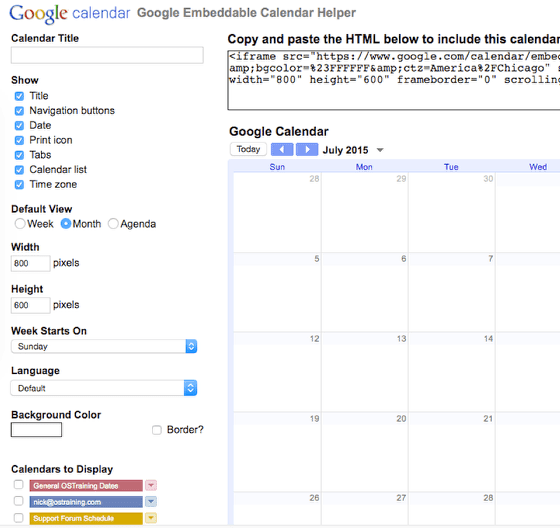Image resolution: width=560 pixels, height=528 pixels.
Task: Open the Language dropdown
Action: [x=104, y=388]
